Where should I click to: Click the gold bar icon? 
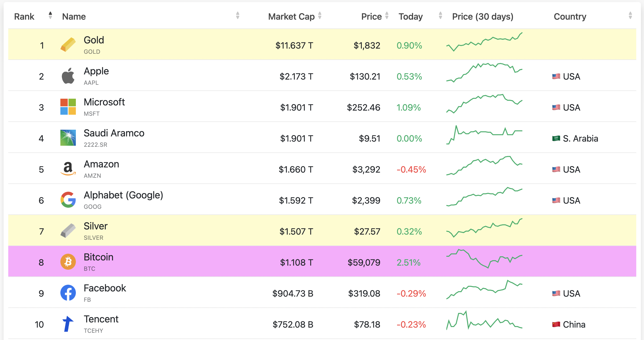tap(68, 45)
